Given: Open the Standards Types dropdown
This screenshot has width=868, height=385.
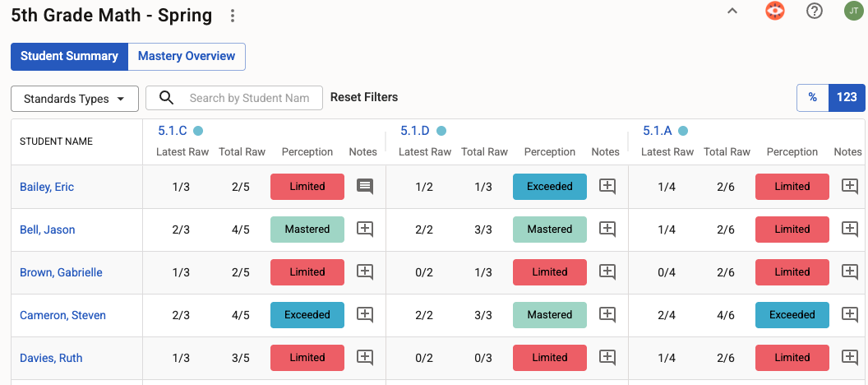Looking at the screenshot, I should point(75,100).
